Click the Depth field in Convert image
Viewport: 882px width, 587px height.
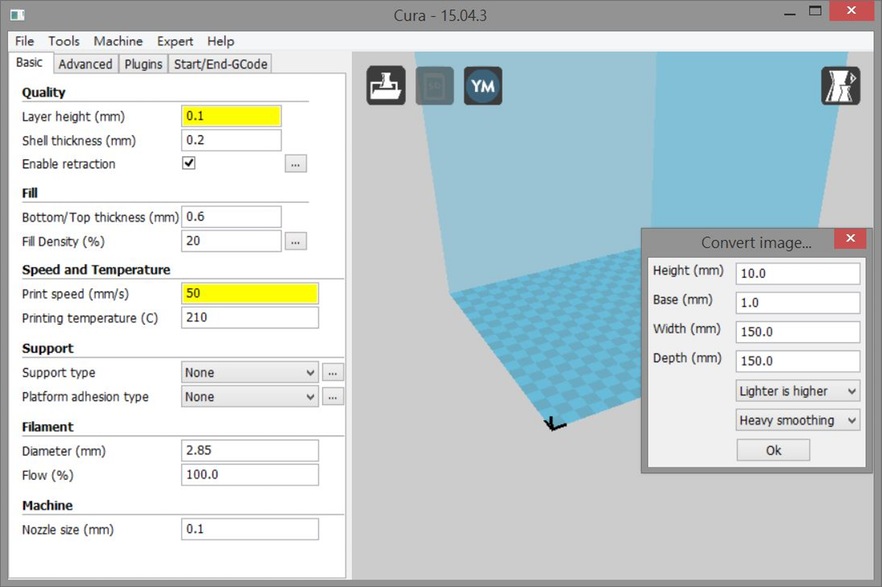798,361
